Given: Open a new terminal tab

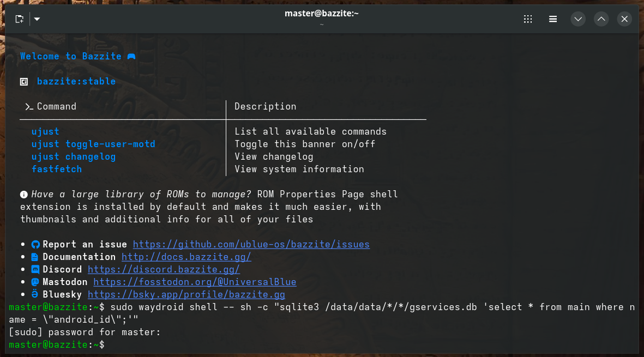Looking at the screenshot, I should 19,19.
